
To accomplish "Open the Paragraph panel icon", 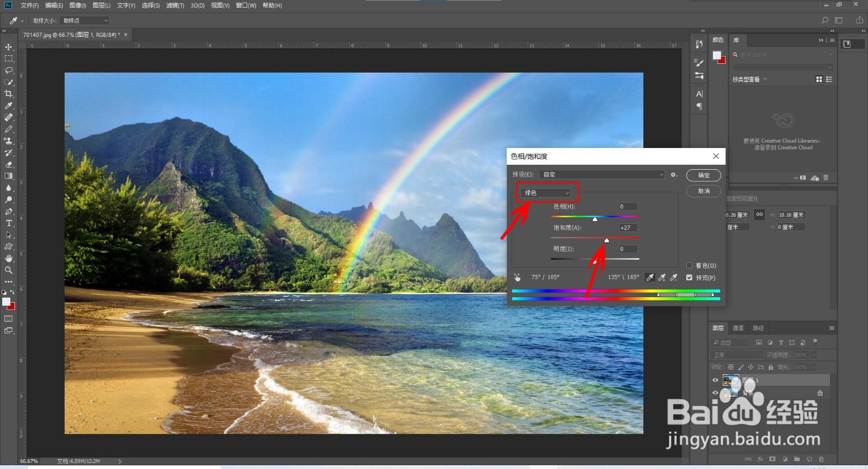I will 699,106.
